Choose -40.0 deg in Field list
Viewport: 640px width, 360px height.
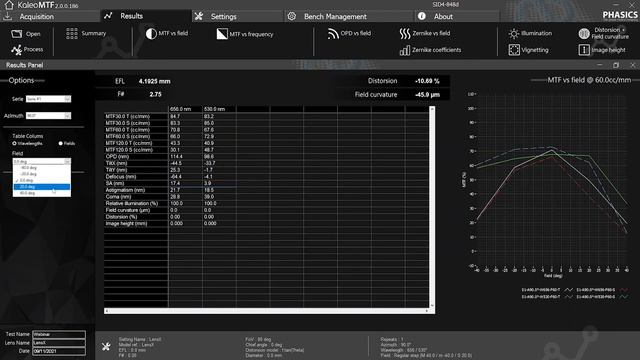point(42,168)
